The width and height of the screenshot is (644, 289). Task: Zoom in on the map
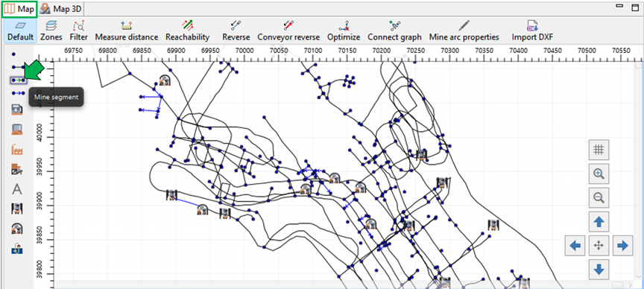pos(599,174)
